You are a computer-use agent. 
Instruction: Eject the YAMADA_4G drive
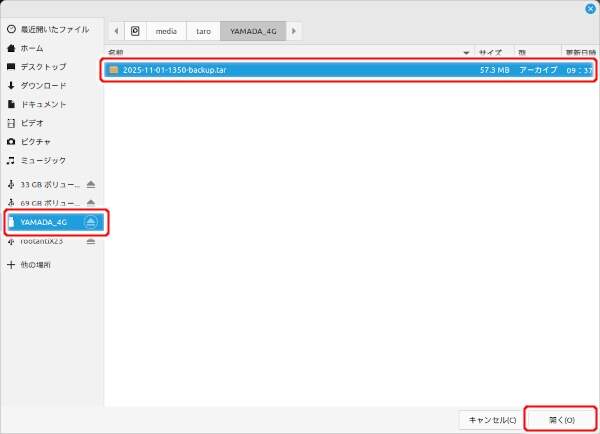[x=91, y=222]
